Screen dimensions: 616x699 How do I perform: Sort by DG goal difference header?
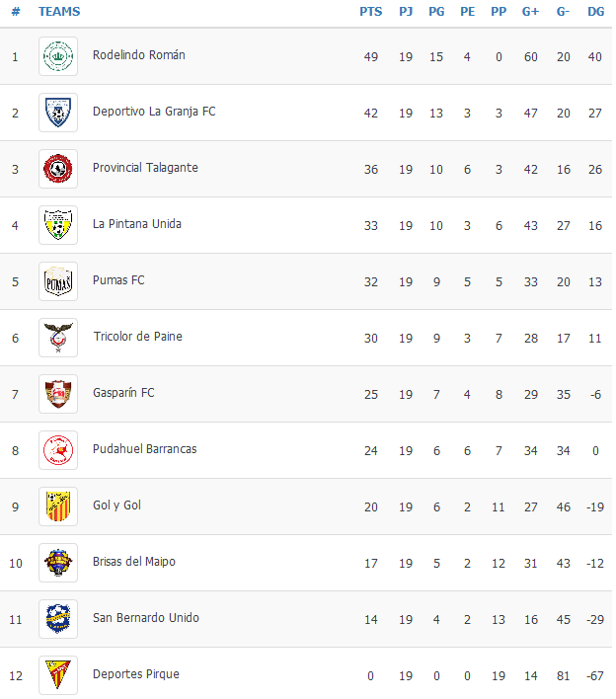pos(596,12)
